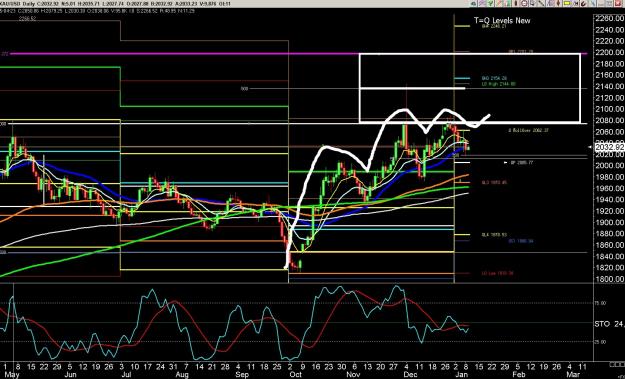
Task: Click the black curled arrow toolbar icon
Action: (584, 4)
